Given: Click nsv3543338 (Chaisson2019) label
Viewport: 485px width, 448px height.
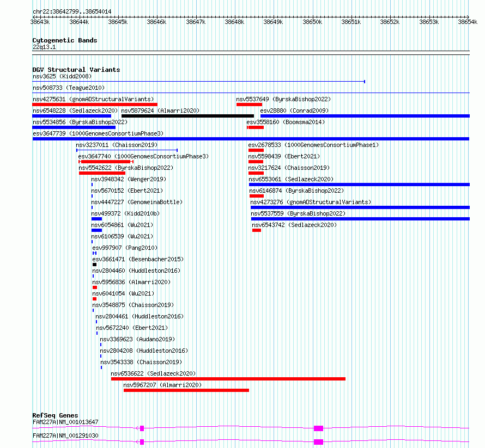Looking at the screenshot, I should click(141, 362).
